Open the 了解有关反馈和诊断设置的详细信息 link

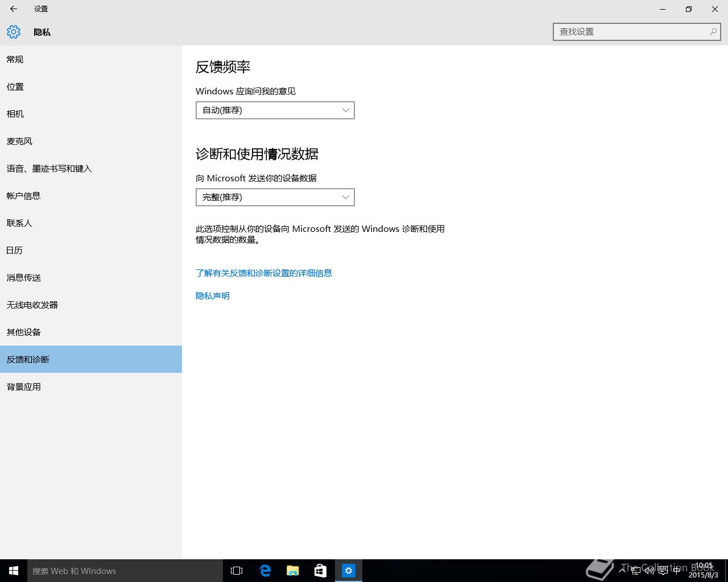[x=264, y=273]
